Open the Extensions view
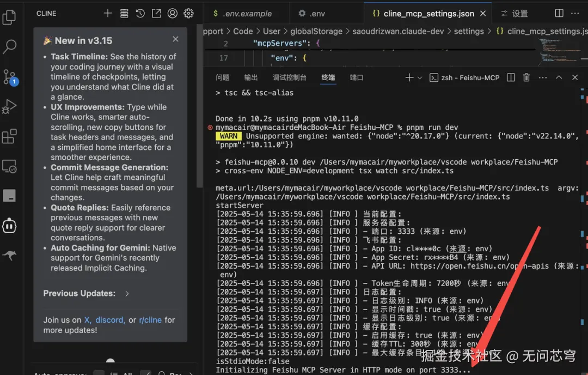The height and width of the screenshot is (375, 588). coord(9,136)
